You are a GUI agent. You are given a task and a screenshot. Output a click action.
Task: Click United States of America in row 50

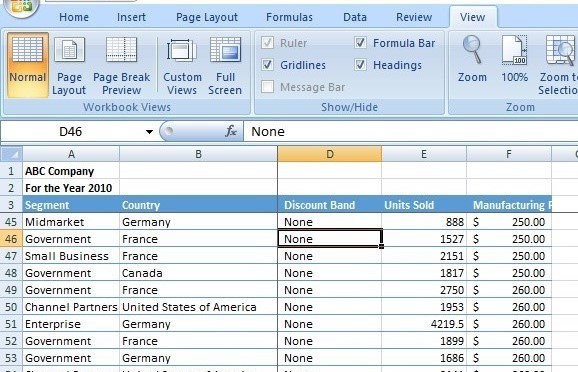[x=198, y=307]
